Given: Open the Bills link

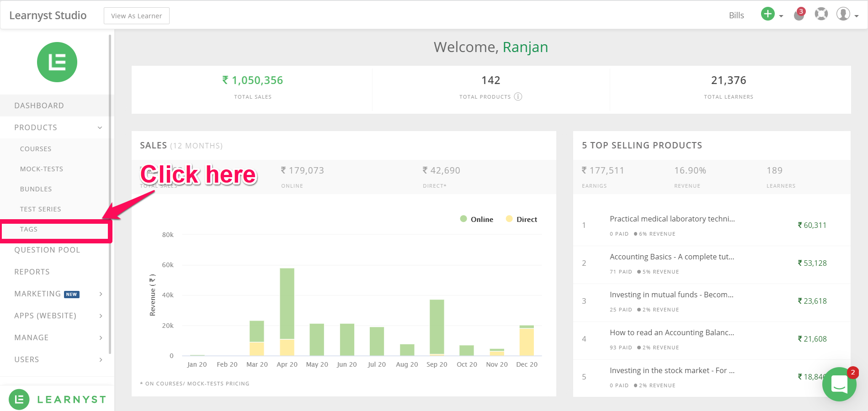Looking at the screenshot, I should pyautogui.click(x=736, y=15).
